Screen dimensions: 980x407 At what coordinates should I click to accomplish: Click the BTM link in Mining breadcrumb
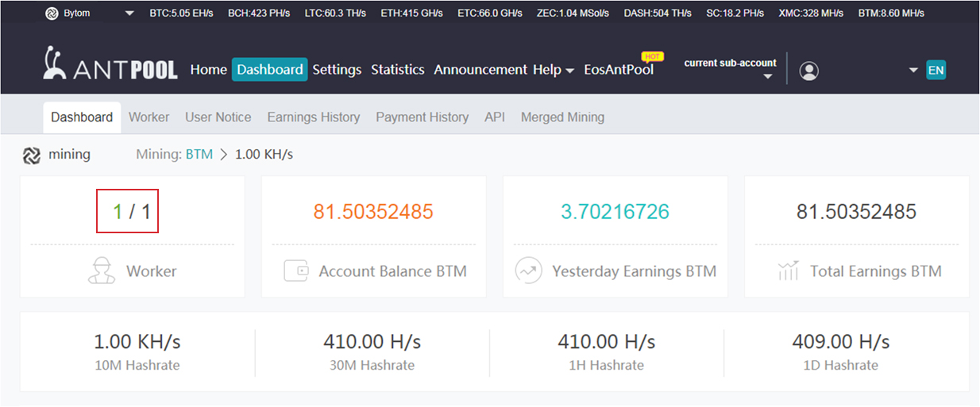(199, 154)
